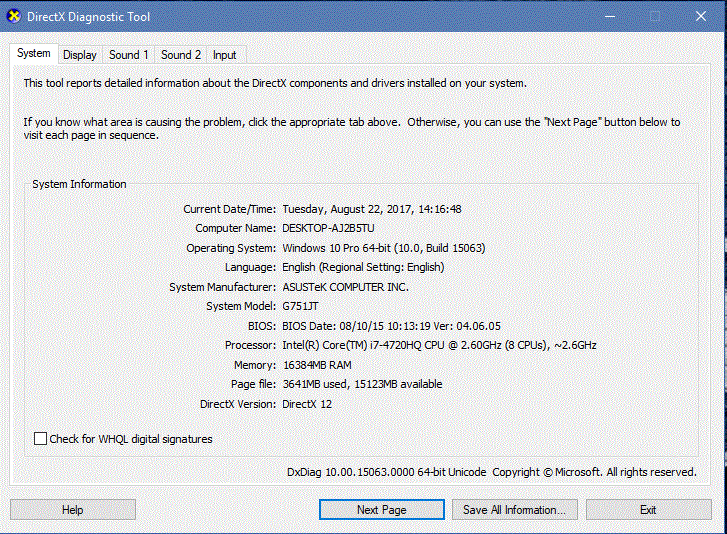Image resolution: width=727 pixels, height=534 pixels.
Task: Go to the Next Page
Action: (x=382, y=509)
